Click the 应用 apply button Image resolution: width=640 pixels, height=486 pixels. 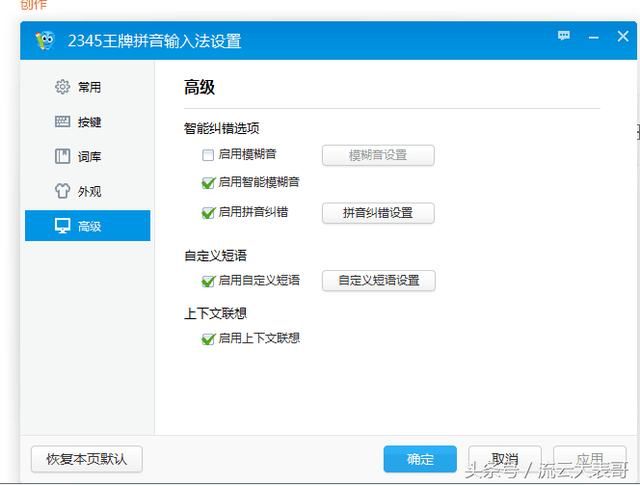[x=590, y=459]
